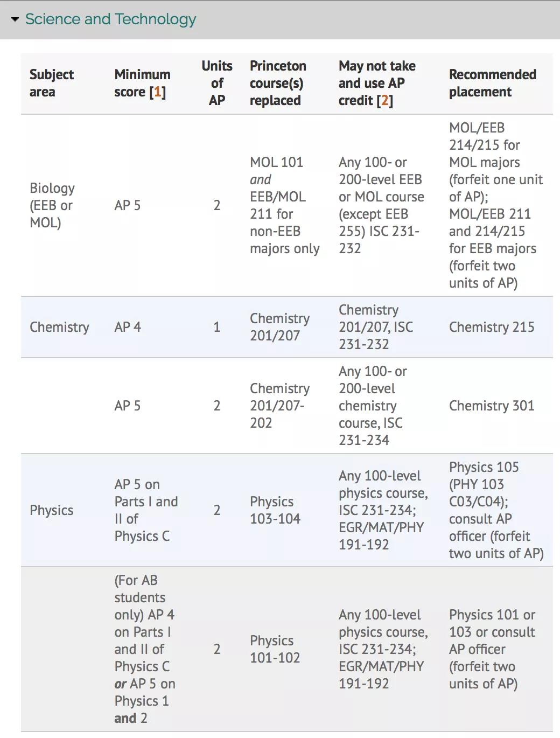Click the Physics 101-102 course cell
This screenshot has height=738, width=560.
275,649
